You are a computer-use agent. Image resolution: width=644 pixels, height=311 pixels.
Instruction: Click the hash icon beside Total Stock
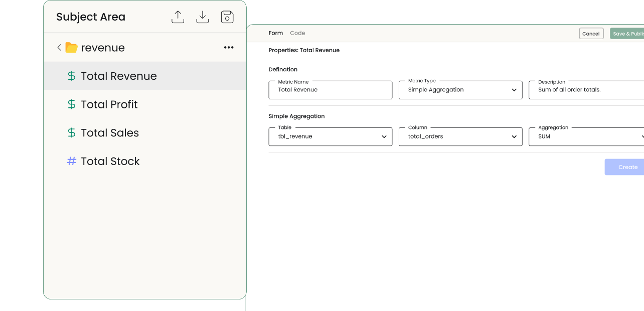point(72,161)
